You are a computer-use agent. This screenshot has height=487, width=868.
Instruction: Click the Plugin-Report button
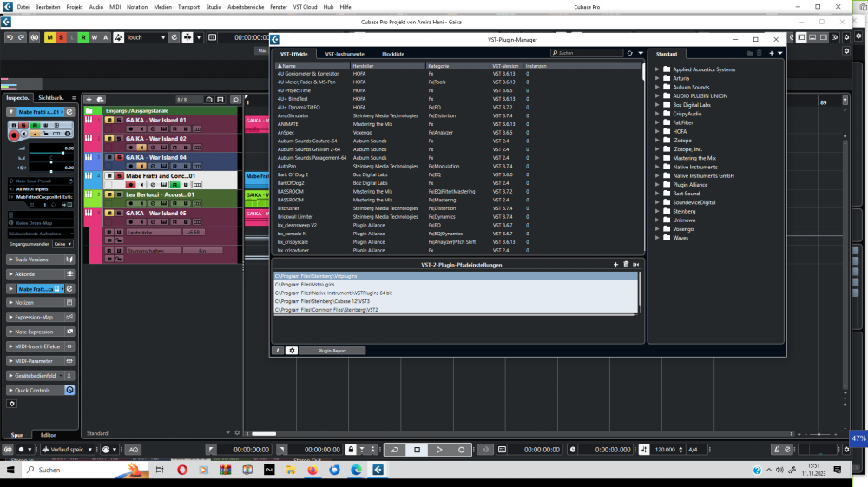332,351
